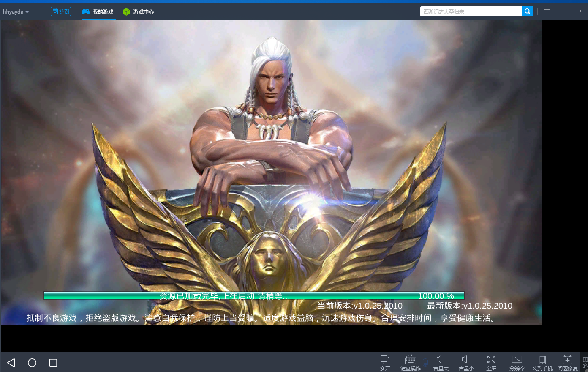Click the green loading progress bar

point(254,295)
